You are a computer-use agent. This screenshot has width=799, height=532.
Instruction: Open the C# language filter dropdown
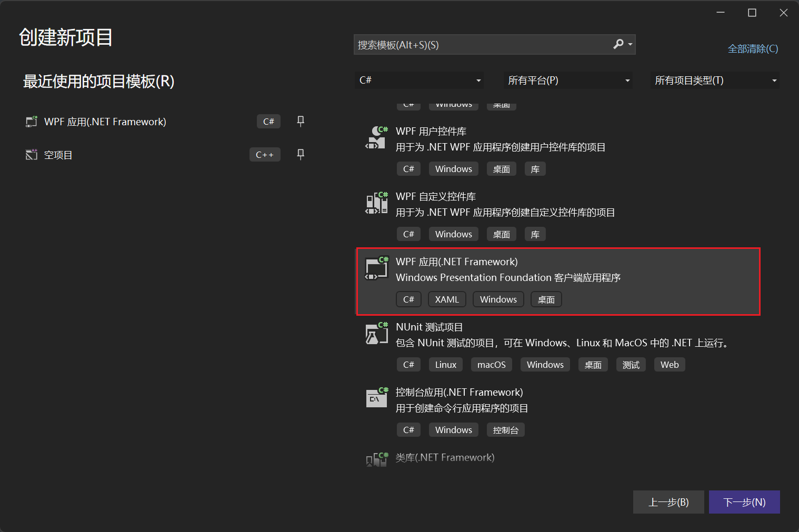tap(419, 80)
